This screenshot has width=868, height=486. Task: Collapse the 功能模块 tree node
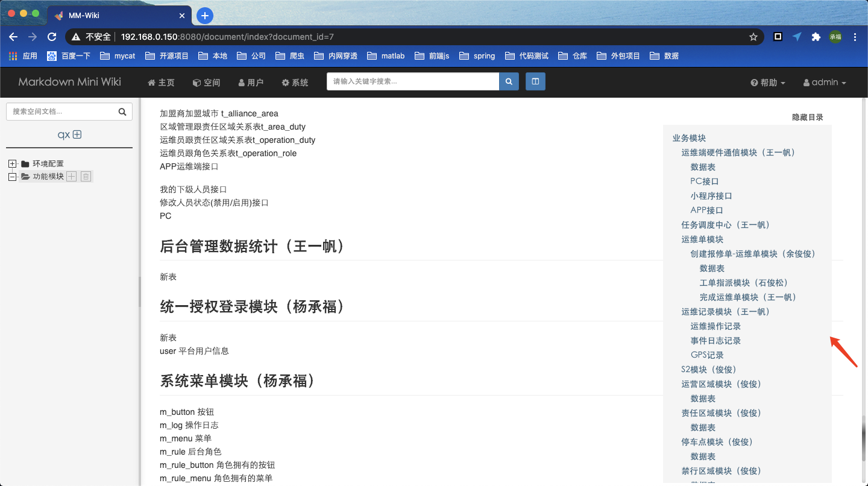tap(13, 176)
